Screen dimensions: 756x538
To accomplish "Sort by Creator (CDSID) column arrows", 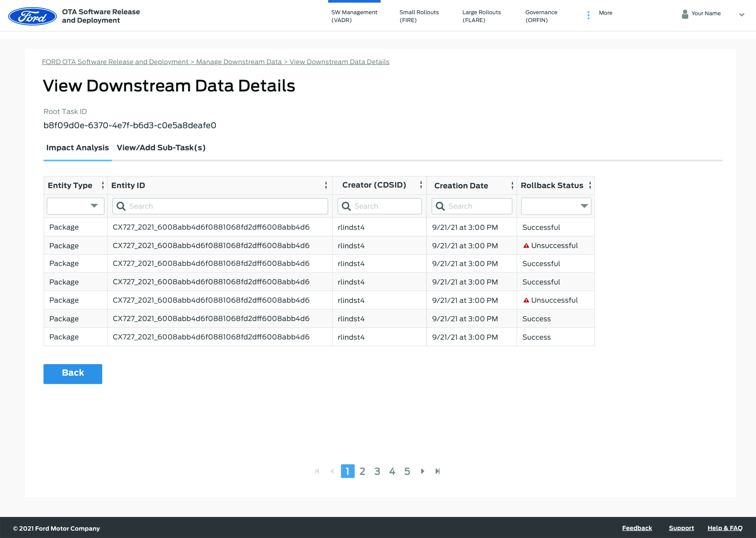I will [x=421, y=185].
